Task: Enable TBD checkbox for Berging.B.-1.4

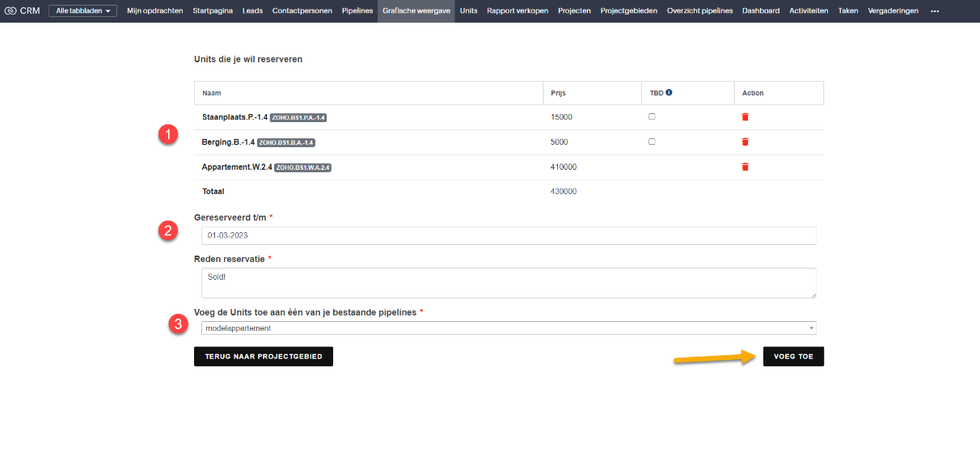Action: (x=652, y=142)
